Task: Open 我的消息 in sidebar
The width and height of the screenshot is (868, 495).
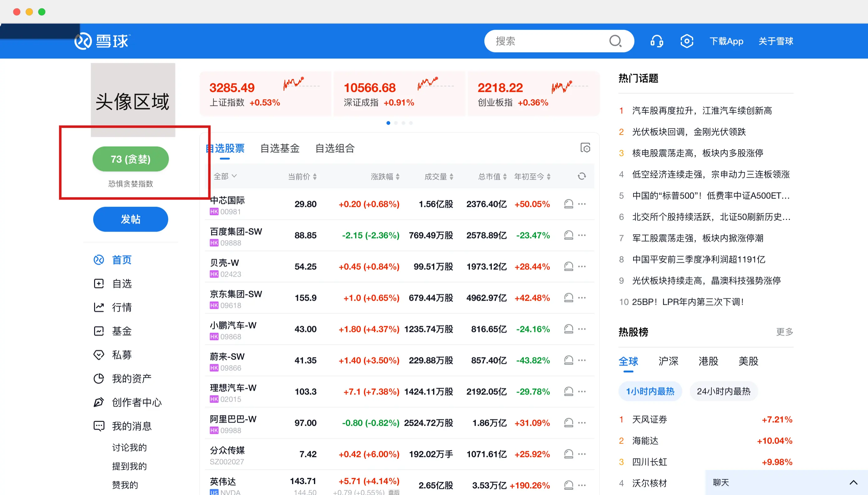Action: click(x=122, y=426)
